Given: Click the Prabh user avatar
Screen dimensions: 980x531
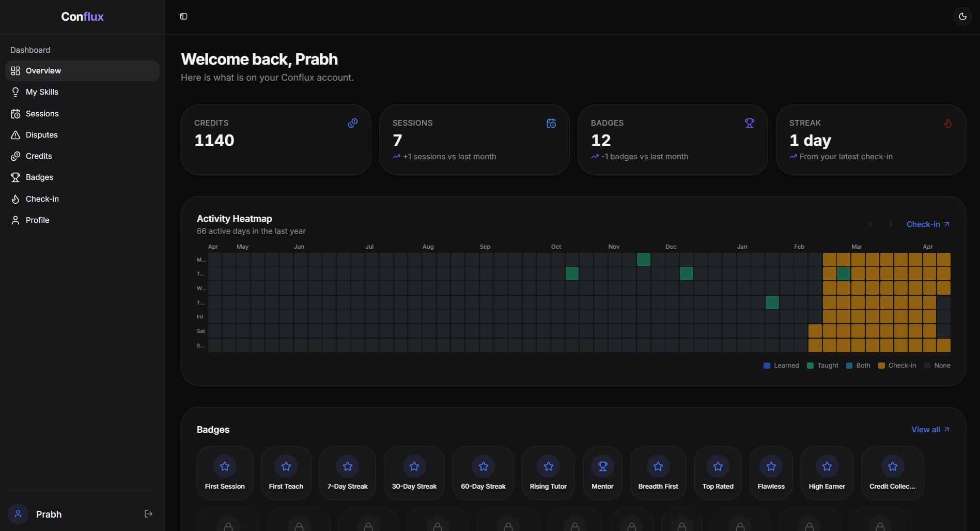Looking at the screenshot, I should (x=18, y=514).
